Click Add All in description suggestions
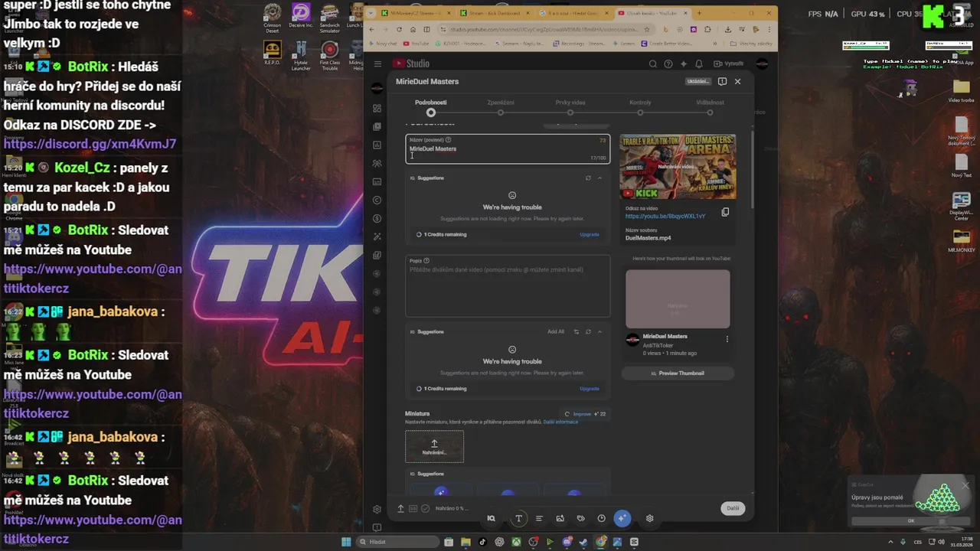 click(x=556, y=331)
